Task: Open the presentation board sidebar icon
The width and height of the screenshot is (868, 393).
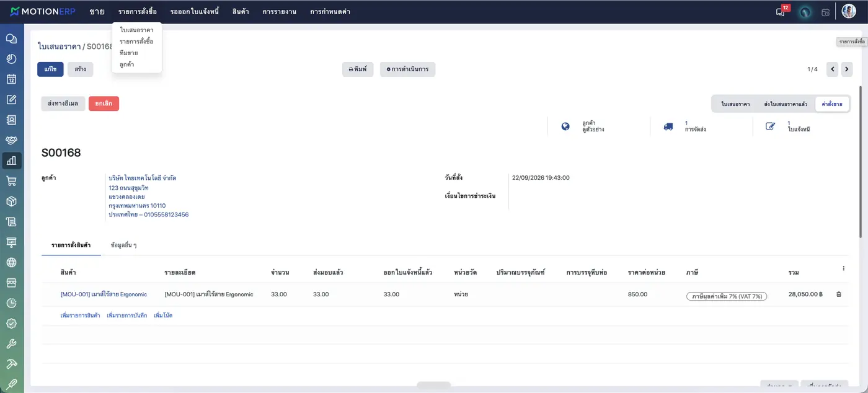Action: click(x=11, y=242)
